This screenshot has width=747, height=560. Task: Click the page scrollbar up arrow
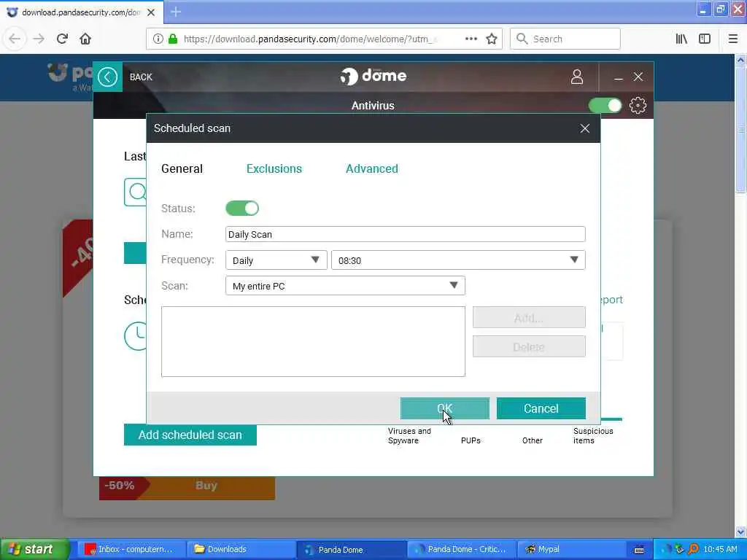tap(741, 60)
